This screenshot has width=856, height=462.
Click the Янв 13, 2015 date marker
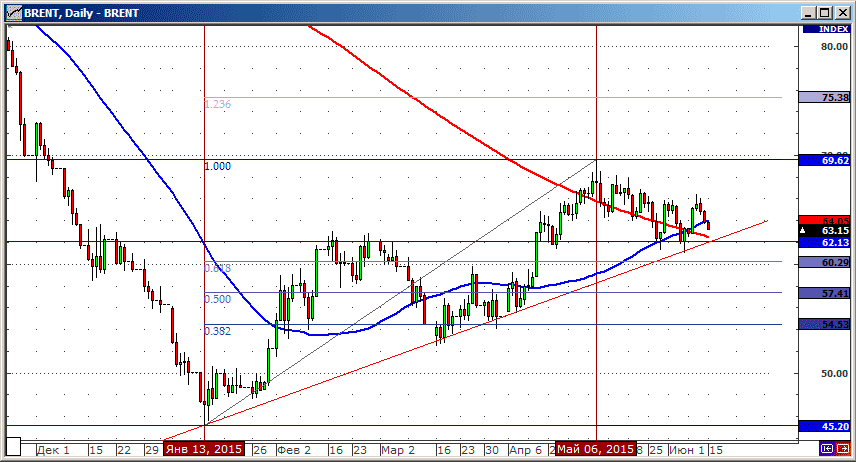(204, 449)
